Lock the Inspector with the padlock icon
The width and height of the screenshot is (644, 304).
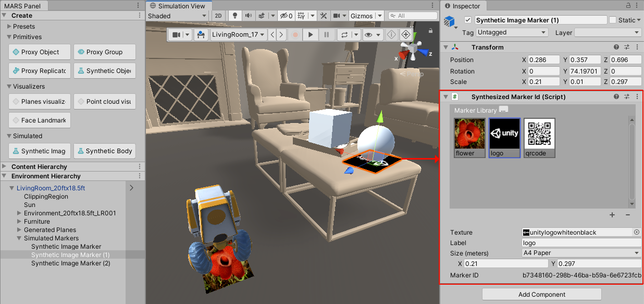click(x=628, y=6)
